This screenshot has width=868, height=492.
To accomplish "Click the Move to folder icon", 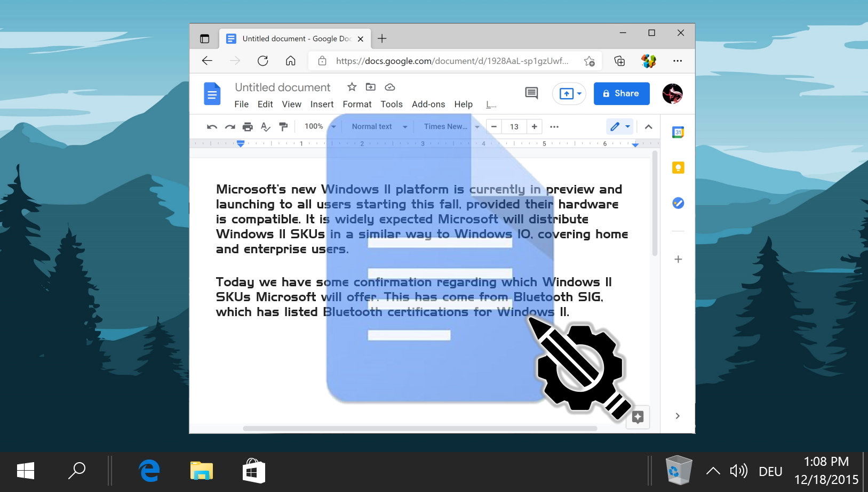I will (371, 87).
